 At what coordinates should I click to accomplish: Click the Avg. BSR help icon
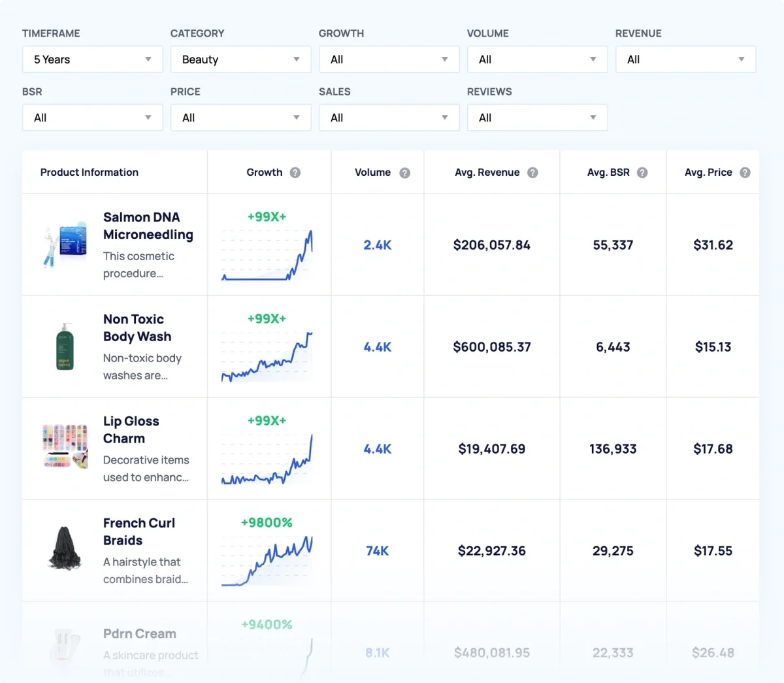642,173
